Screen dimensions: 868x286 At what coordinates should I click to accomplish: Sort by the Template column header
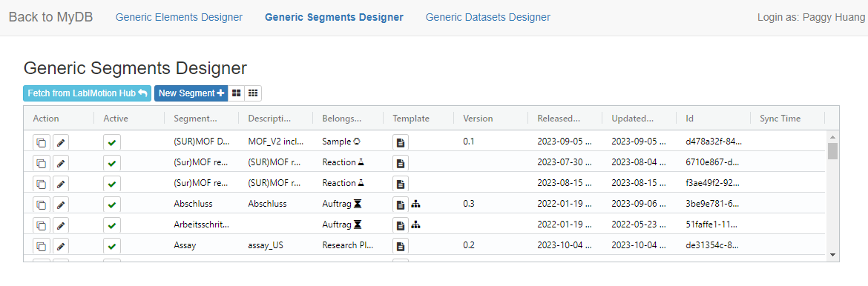coord(411,119)
